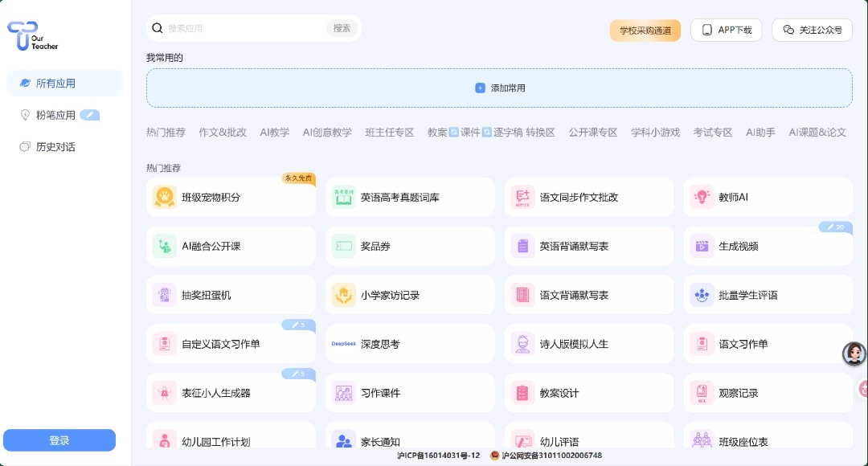Click the 小学家访记录 icon
868x466 pixels.
click(x=343, y=295)
